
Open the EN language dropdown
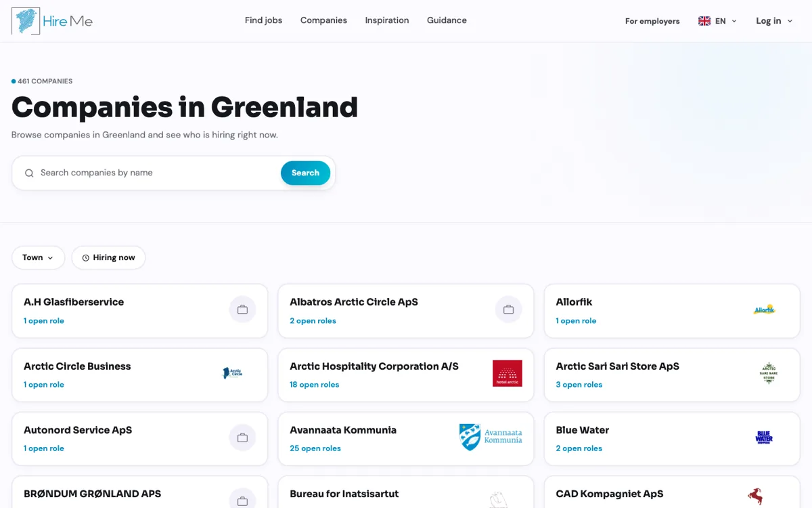click(x=717, y=21)
